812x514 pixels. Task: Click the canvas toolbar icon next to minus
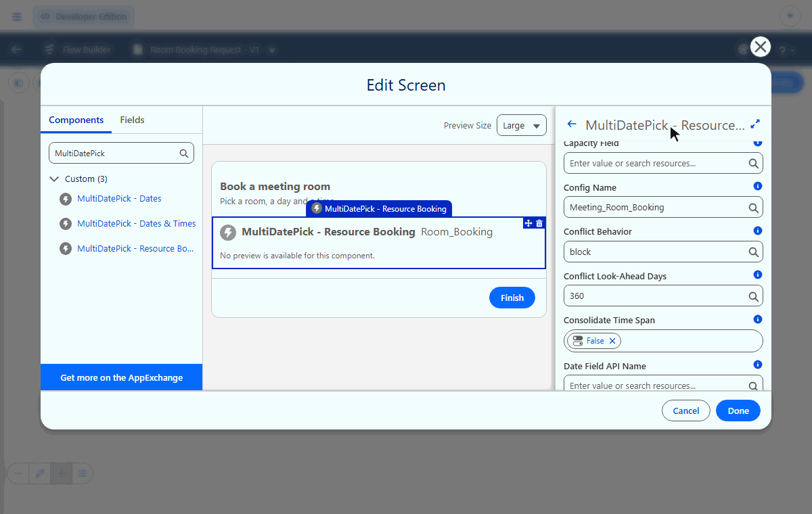(x=40, y=473)
